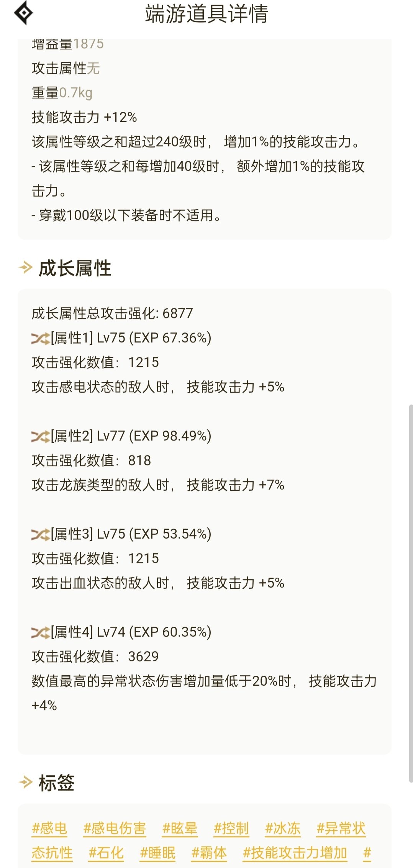The width and height of the screenshot is (413, 868).
Task: Click the 成长属性总攻击强化 6877 line
Action: 112,313
